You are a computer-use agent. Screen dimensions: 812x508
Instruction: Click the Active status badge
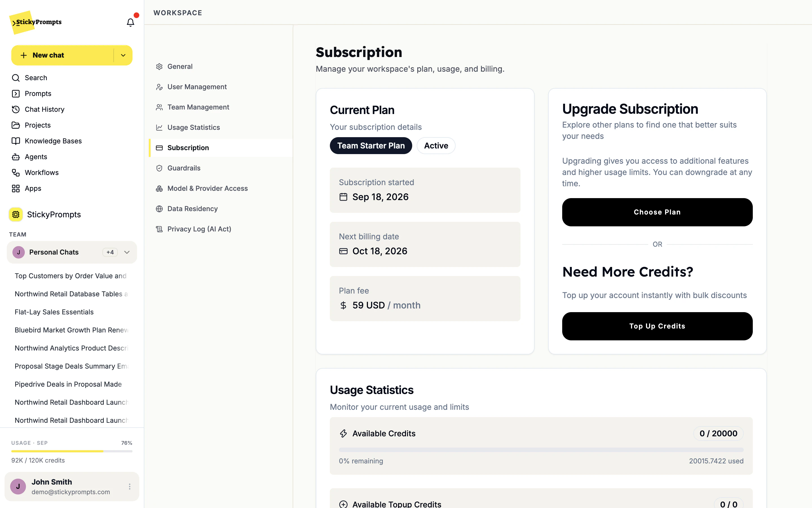coord(436,145)
